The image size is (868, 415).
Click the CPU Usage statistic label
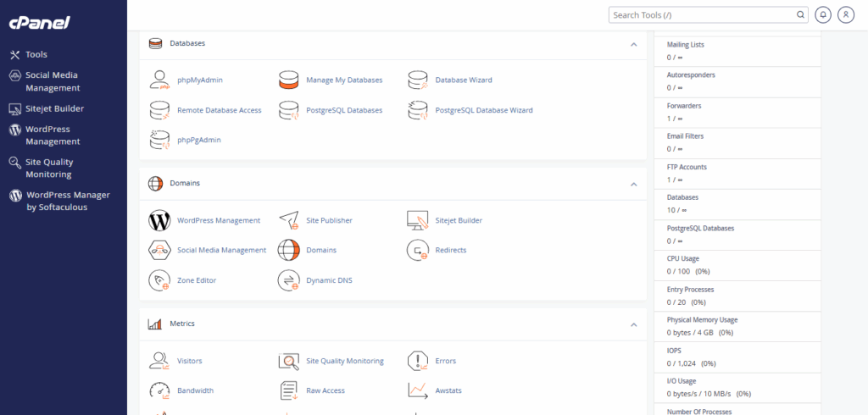point(683,259)
